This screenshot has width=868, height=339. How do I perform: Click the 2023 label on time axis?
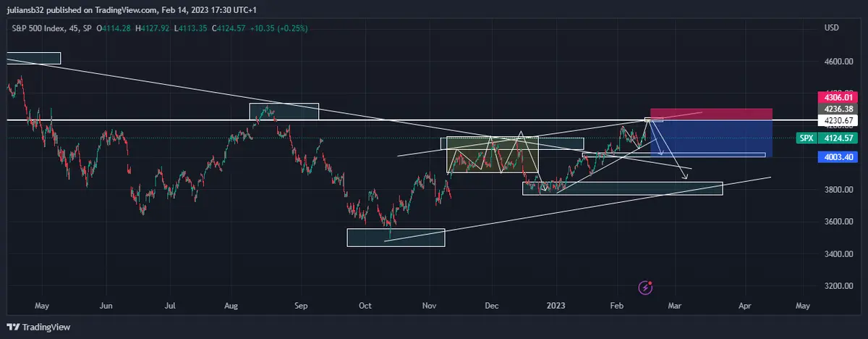pyautogui.click(x=556, y=306)
